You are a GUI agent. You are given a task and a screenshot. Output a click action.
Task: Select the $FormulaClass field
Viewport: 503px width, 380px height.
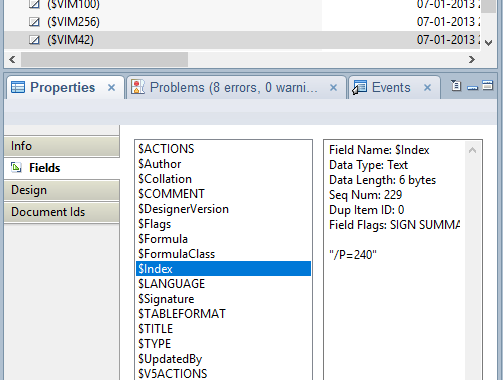click(223, 254)
